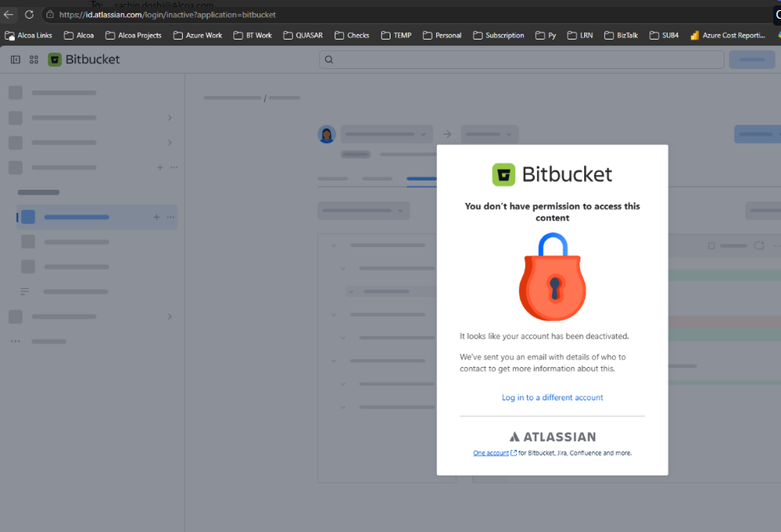The height and width of the screenshot is (532, 781).
Task: Click the permission denied heading text
Action: pyautogui.click(x=553, y=212)
